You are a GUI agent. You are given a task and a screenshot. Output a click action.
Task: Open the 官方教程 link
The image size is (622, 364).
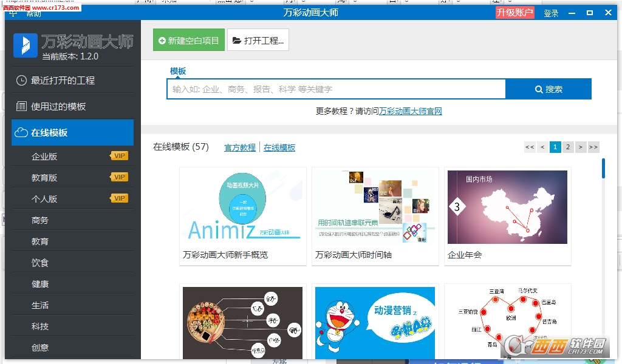[x=239, y=147]
